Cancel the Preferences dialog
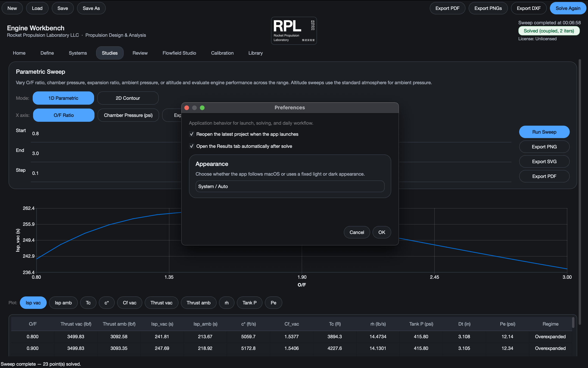 [x=357, y=232]
